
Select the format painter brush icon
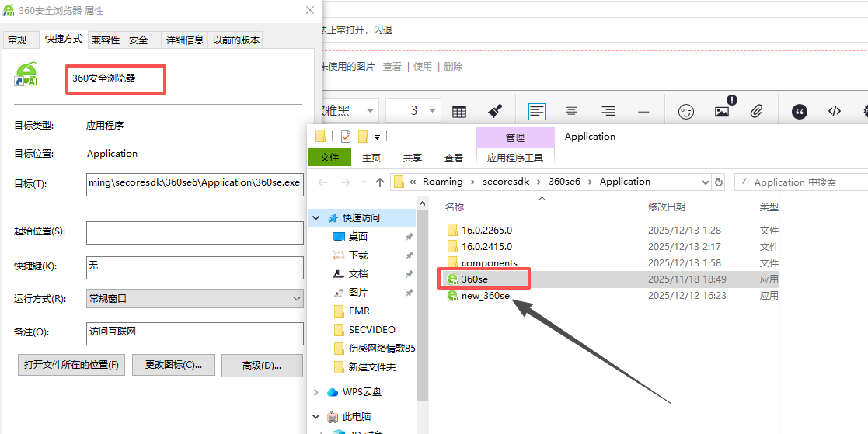(x=494, y=111)
